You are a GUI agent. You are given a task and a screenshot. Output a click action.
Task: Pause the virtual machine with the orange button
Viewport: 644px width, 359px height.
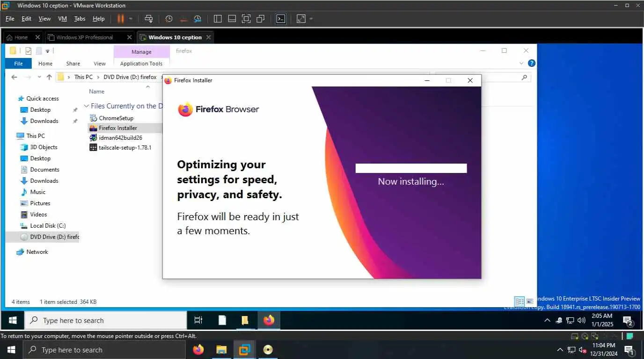[x=121, y=19]
